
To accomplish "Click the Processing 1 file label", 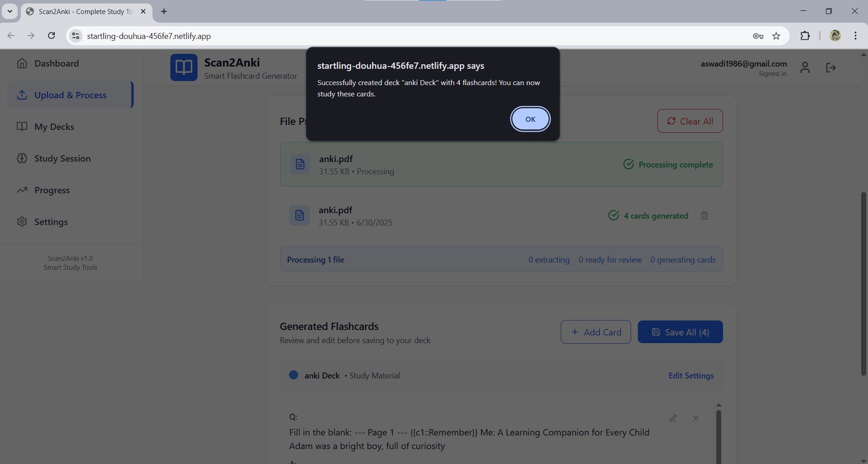I will tap(315, 260).
